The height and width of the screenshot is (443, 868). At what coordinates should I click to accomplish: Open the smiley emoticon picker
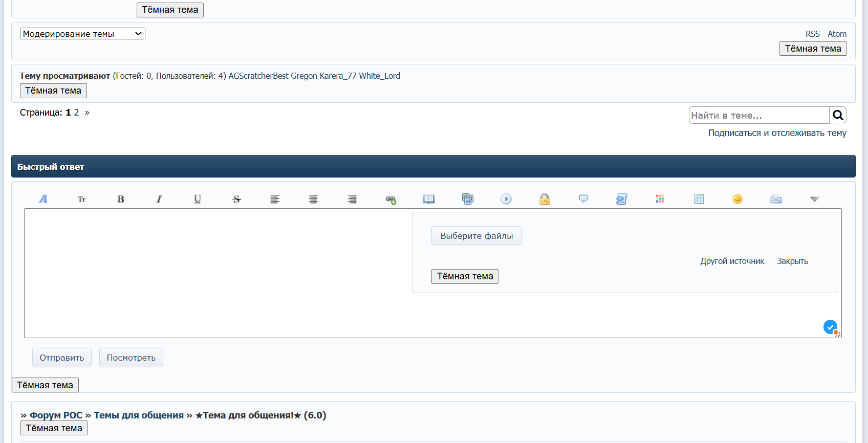coord(737,199)
